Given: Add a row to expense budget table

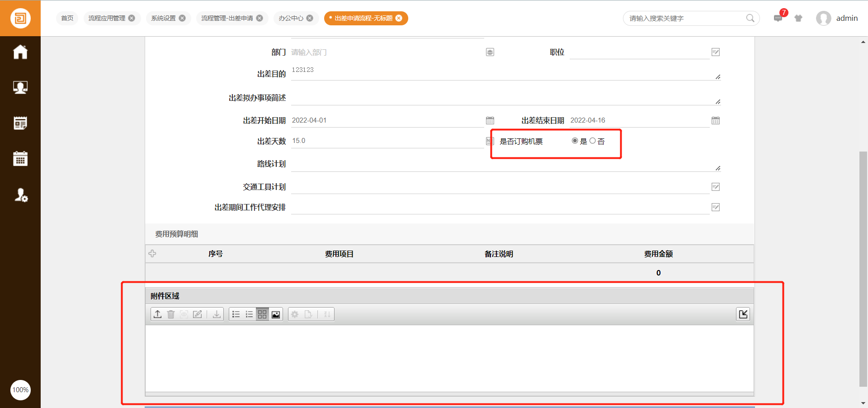Looking at the screenshot, I should (152, 254).
